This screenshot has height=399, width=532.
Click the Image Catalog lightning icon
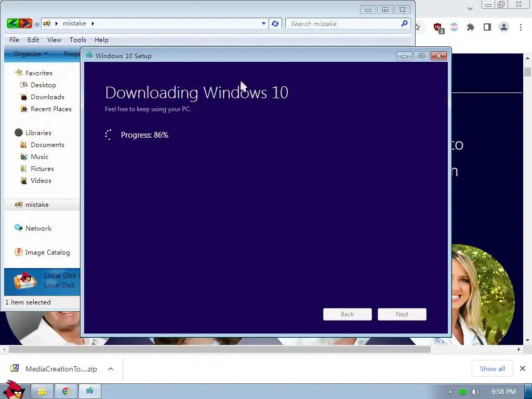tap(18, 252)
